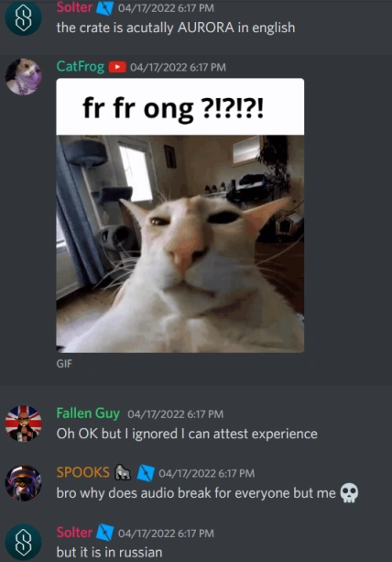
Task: Select the message 'bro why does audio break'
Action: coord(196,493)
